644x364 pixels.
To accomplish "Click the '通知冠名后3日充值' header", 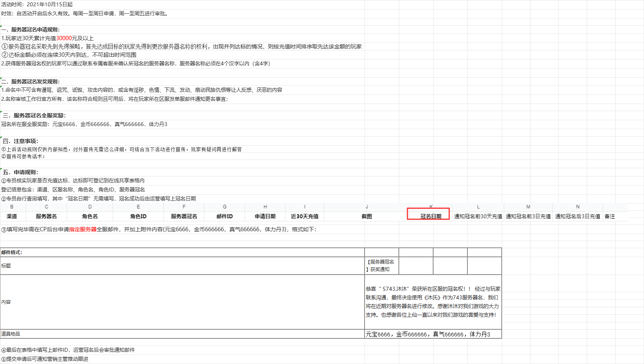I will pyautogui.click(x=578, y=216).
